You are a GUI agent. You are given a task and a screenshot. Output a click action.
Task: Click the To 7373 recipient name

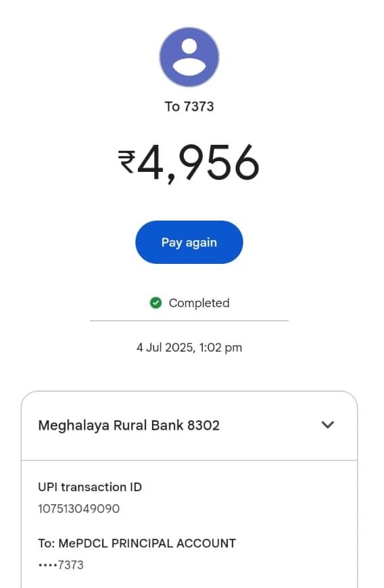[x=189, y=106]
